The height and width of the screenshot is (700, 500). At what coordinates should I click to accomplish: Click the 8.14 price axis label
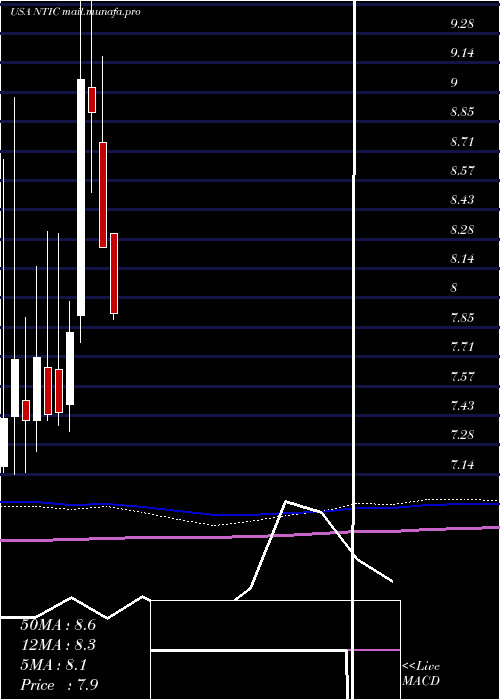(x=462, y=259)
